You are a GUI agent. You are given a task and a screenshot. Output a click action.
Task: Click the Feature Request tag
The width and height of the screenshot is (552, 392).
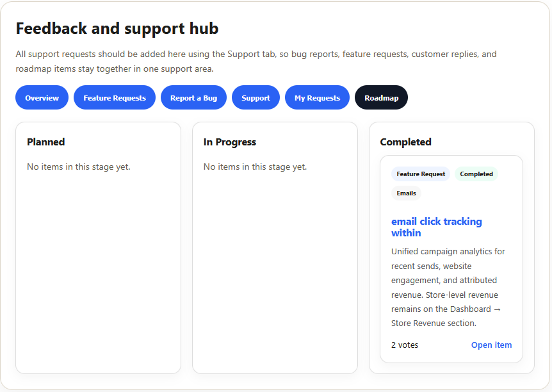point(421,174)
